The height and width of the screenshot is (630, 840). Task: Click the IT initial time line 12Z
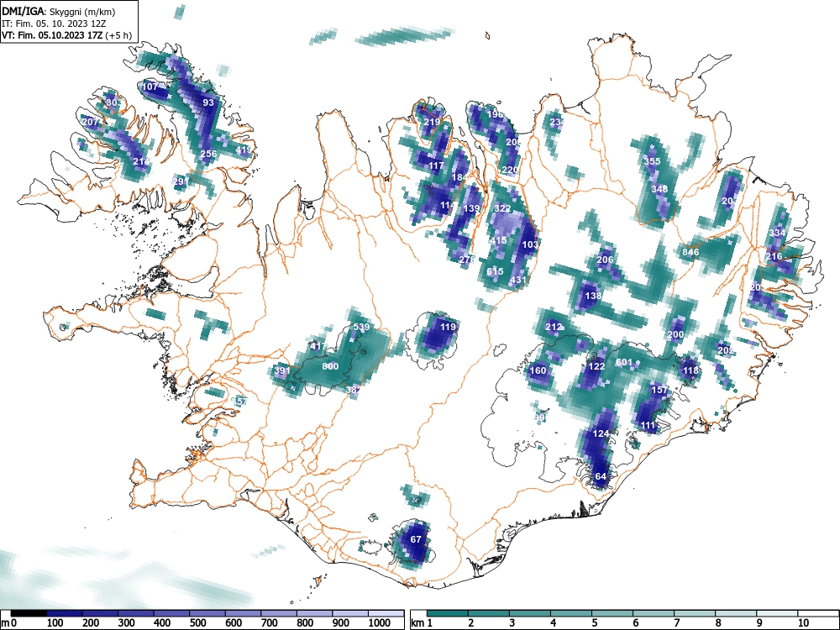click(54, 24)
